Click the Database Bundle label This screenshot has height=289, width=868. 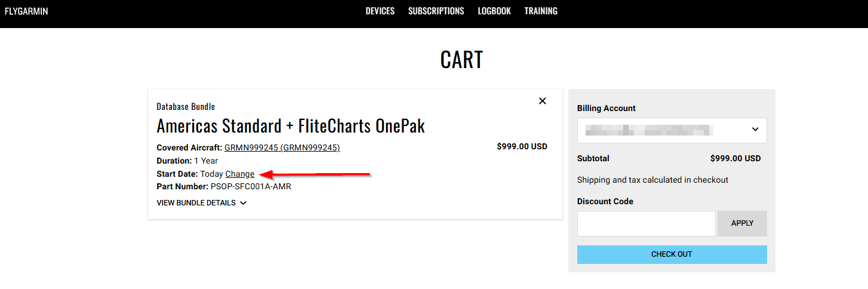tap(186, 107)
